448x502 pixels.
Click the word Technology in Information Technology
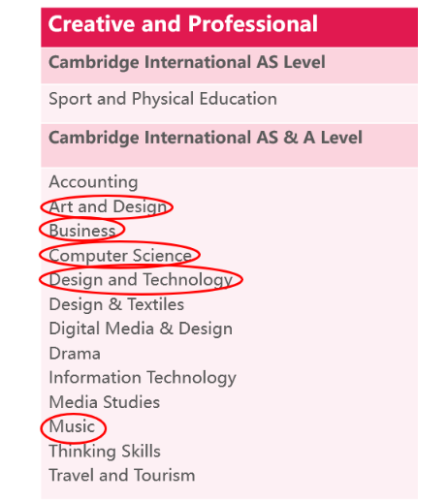pyautogui.click(x=192, y=378)
